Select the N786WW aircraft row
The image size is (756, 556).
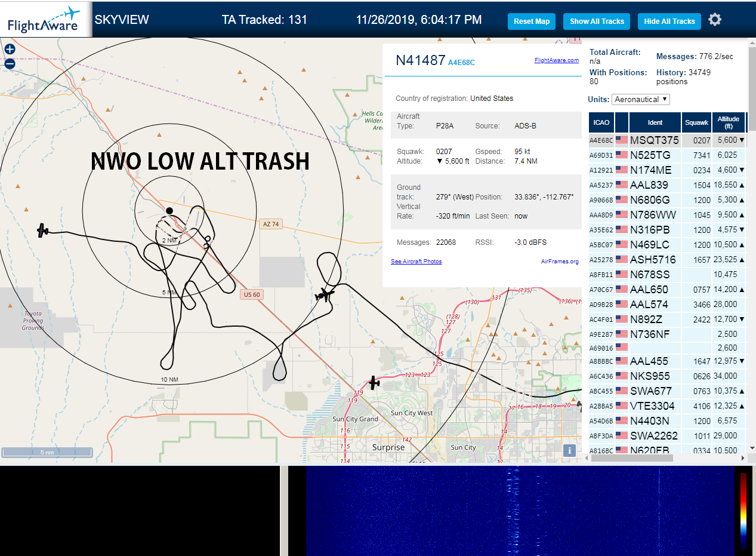point(667,215)
